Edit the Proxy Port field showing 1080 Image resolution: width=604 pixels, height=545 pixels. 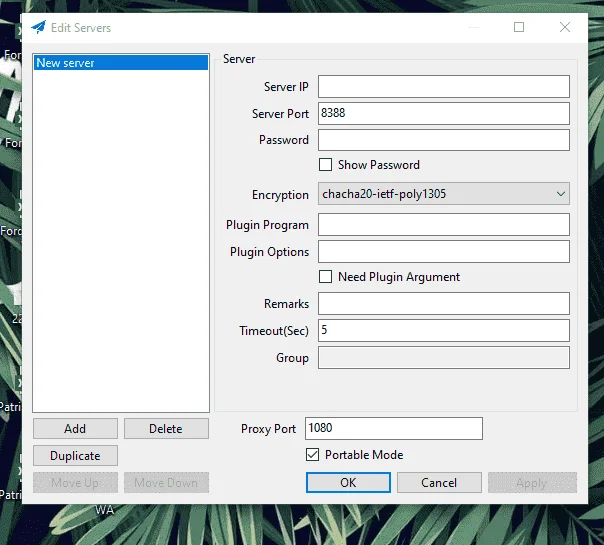[394, 428]
